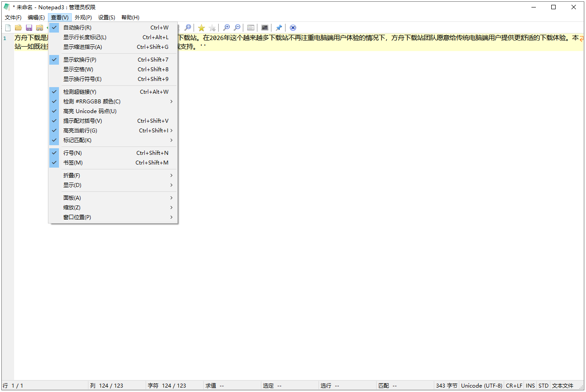This screenshot has width=586, height=392.
Task: Open a file using the folder toolbar icon
Action: [x=18, y=27]
